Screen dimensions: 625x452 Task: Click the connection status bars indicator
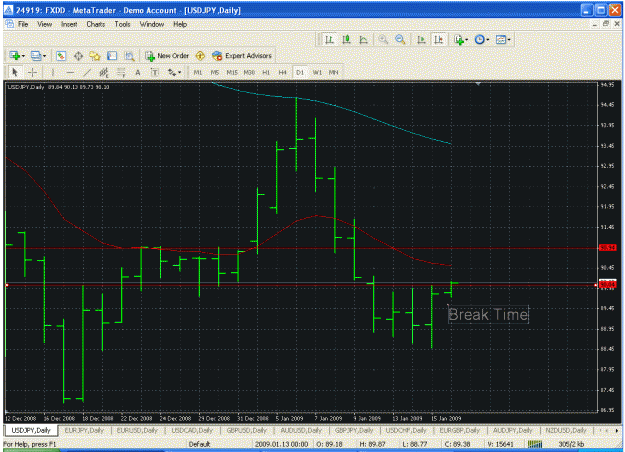coord(535,444)
